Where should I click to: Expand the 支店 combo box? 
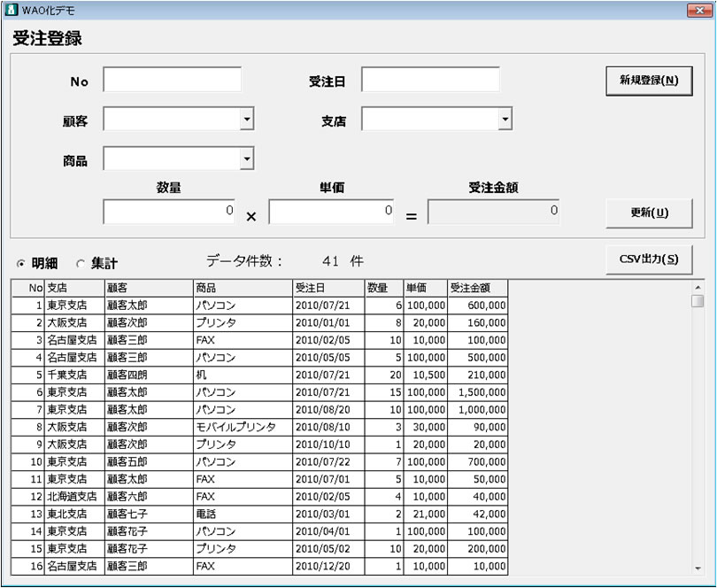[x=504, y=119]
